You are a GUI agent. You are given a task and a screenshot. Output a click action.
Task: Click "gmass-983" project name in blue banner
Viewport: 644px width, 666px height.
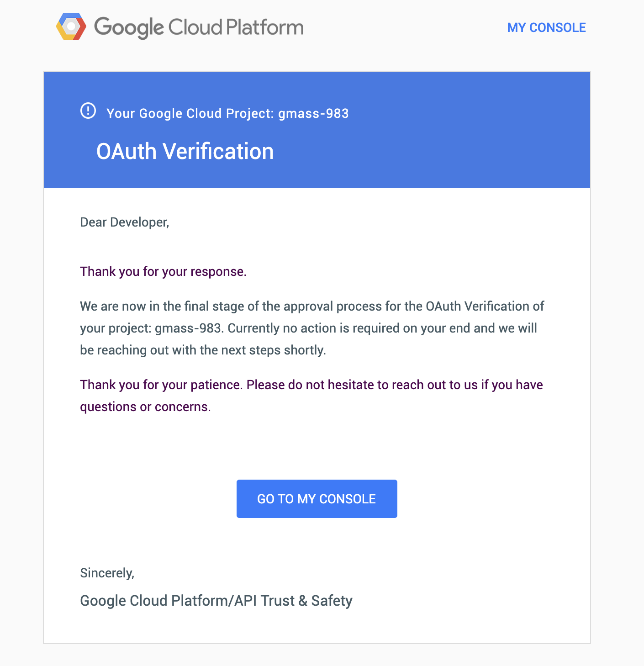click(313, 113)
